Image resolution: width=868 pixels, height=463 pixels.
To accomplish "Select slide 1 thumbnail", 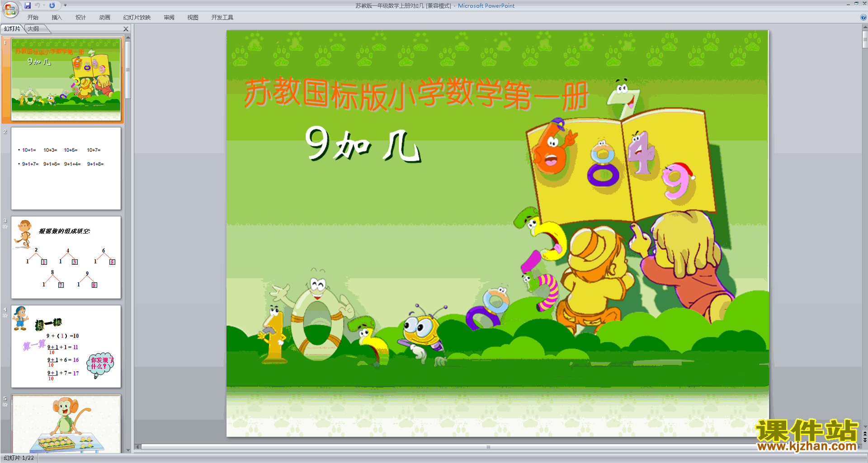I will point(66,80).
